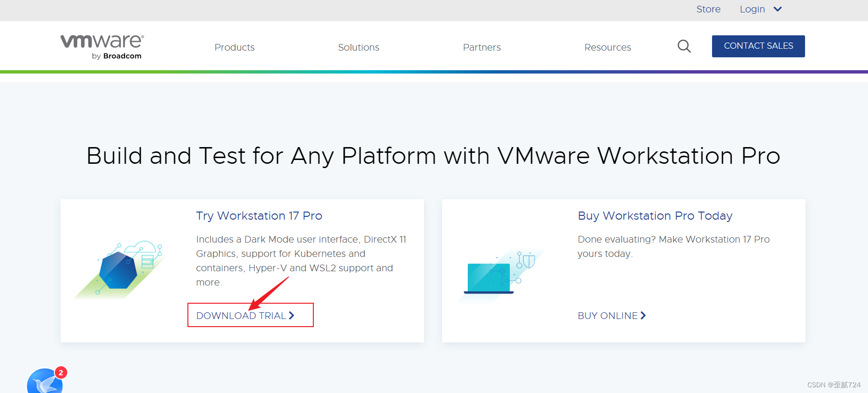Click the 'Done evaluating?' description text
Screen dimensions: 868x393
pyautogui.click(x=673, y=246)
